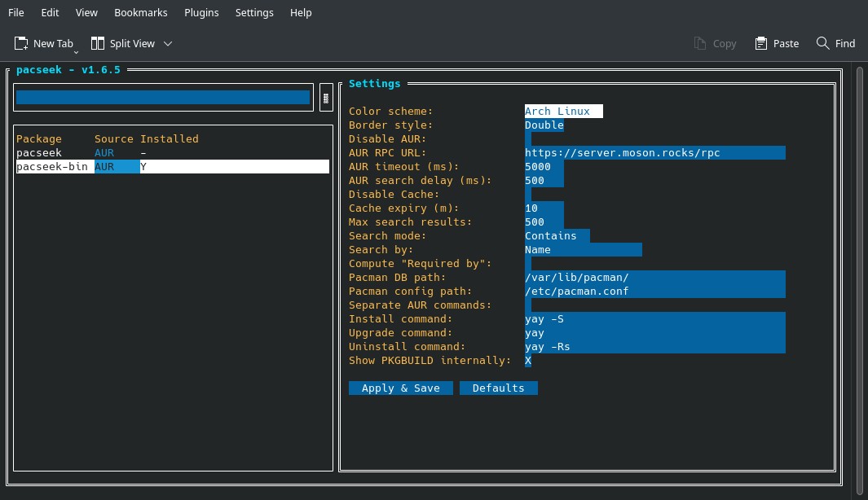Click the Defaults button
This screenshot has height=500, width=868.
(x=498, y=388)
